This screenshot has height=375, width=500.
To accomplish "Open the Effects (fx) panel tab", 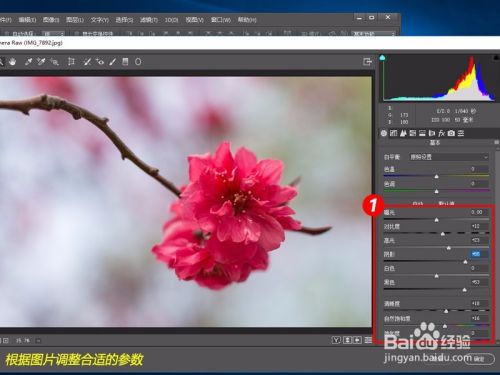I will (442, 133).
